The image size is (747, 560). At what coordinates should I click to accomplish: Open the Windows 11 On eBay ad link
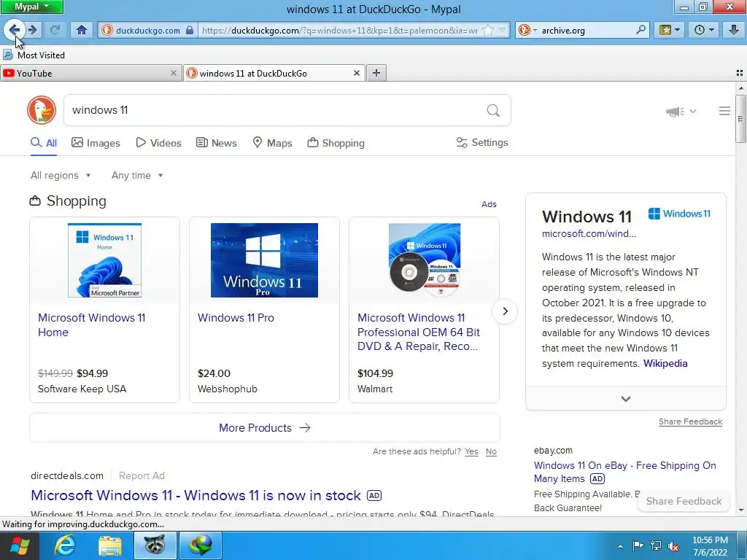[624, 472]
